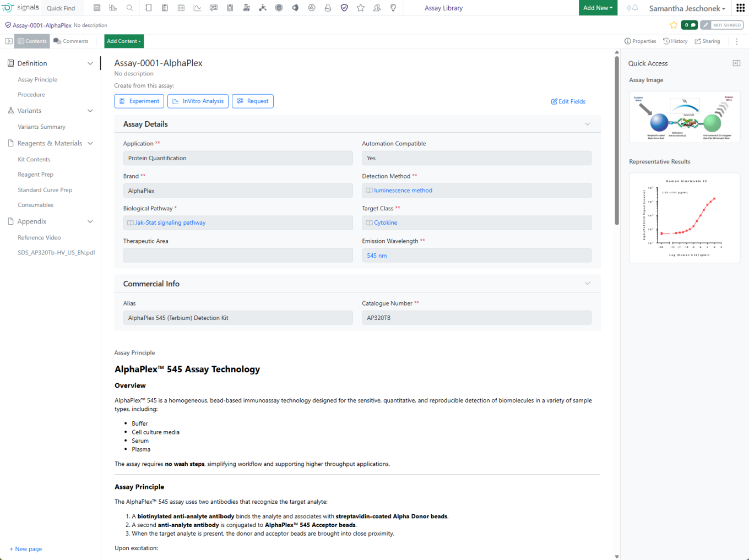Screen dimensions: 749x560
Task: Switch to the Comments tab
Action: [x=71, y=41]
